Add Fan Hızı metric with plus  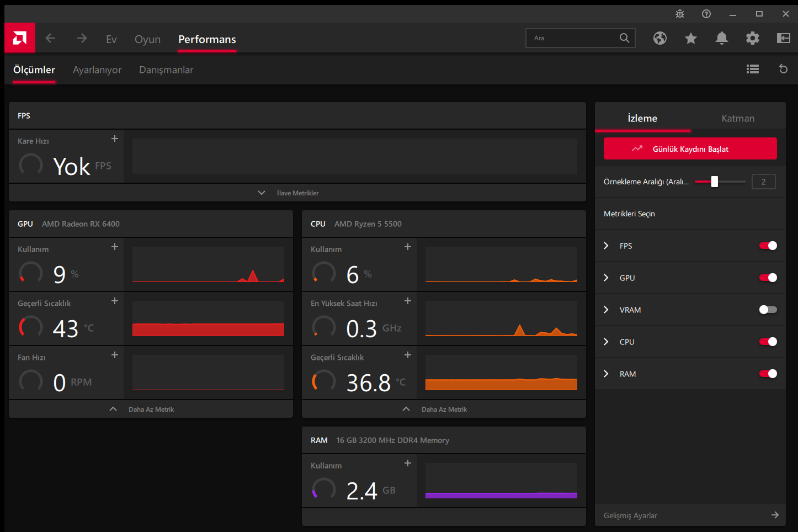tap(115, 355)
